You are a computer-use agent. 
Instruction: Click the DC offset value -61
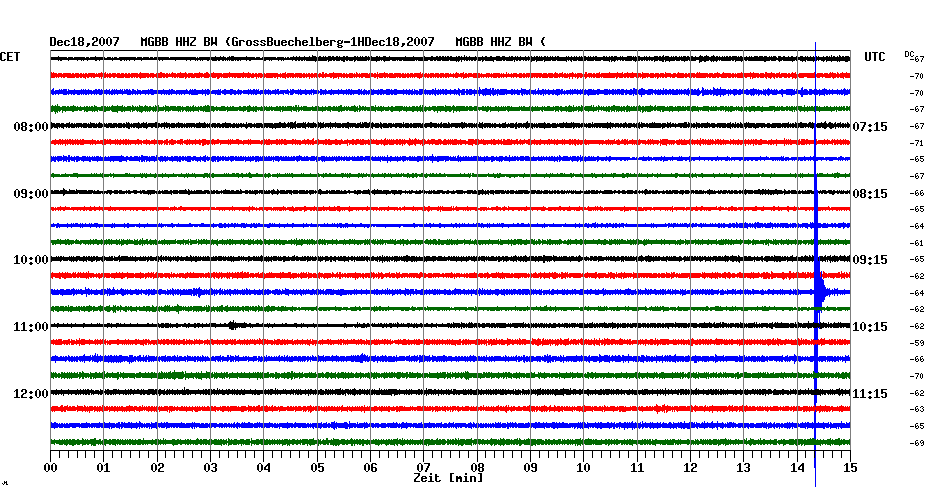(916, 243)
